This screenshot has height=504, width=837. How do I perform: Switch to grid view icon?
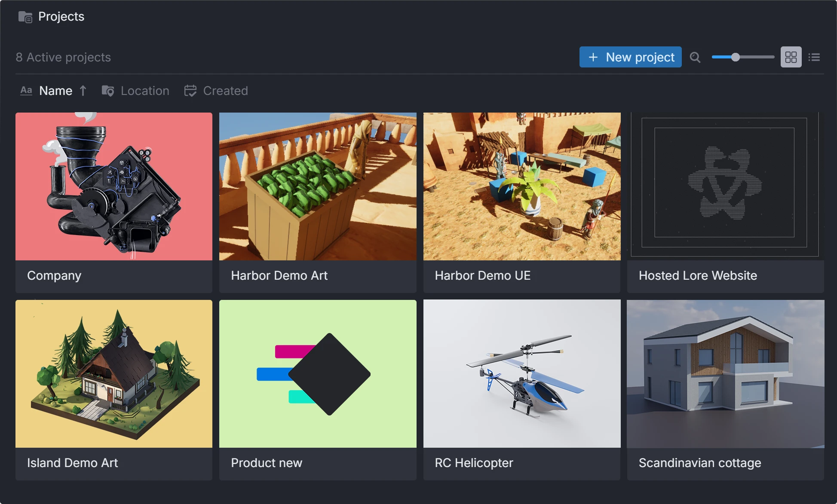pyautogui.click(x=791, y=57)
